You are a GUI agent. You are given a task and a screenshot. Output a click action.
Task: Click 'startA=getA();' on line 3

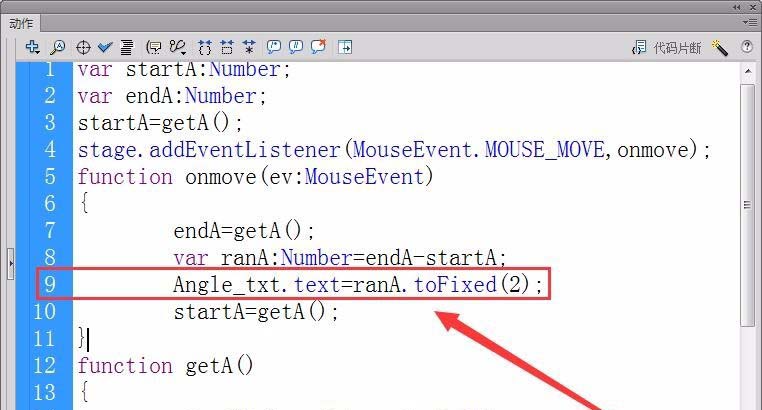160,123
